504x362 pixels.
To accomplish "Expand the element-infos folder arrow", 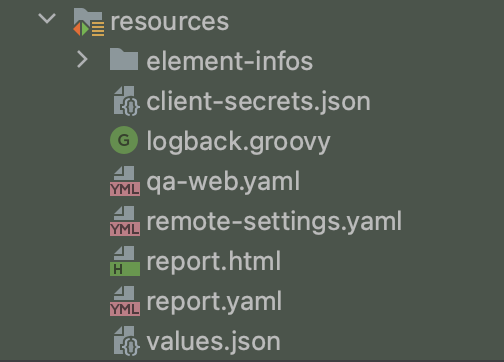I will tap(82, 60).
